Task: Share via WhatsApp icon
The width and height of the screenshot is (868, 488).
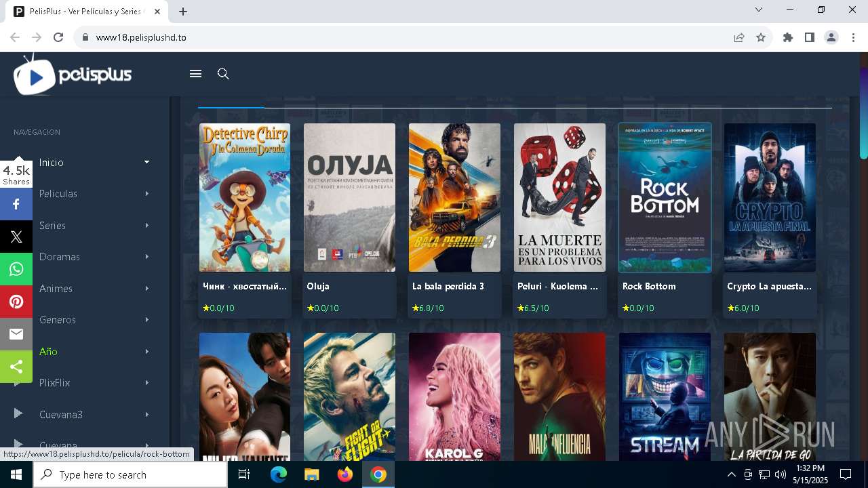Action: (x=16, y=269)
